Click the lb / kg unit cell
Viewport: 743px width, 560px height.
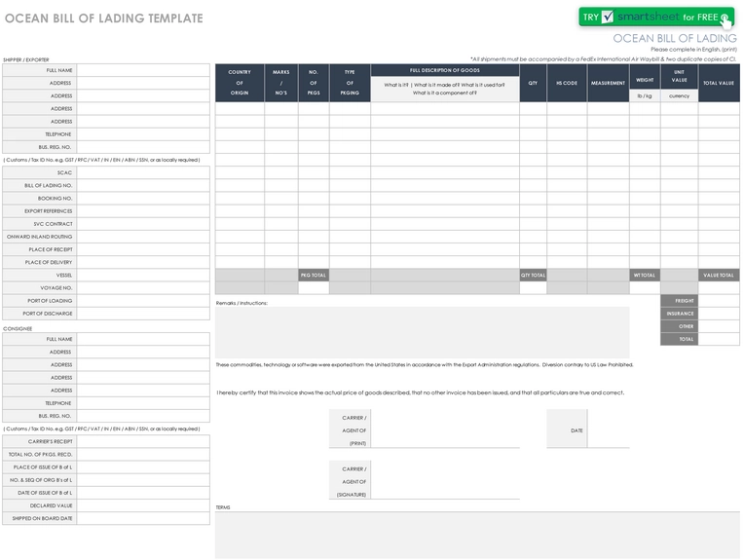(645, 95)
